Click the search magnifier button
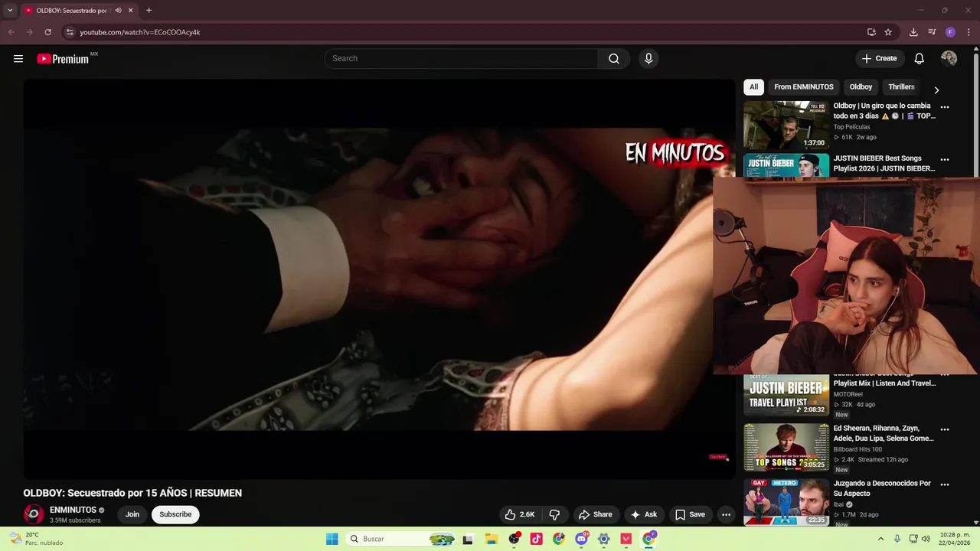Image resolution: width=980 pixels, height=551 pixels. (x=614, y=59)
